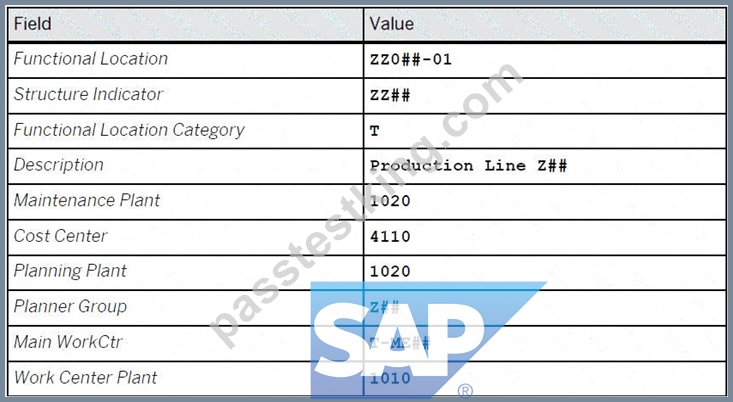The height and width of the screenshot is (402, 733).
Task: Click the ZZ0##-01 value cell
Action: coord(545,60)
